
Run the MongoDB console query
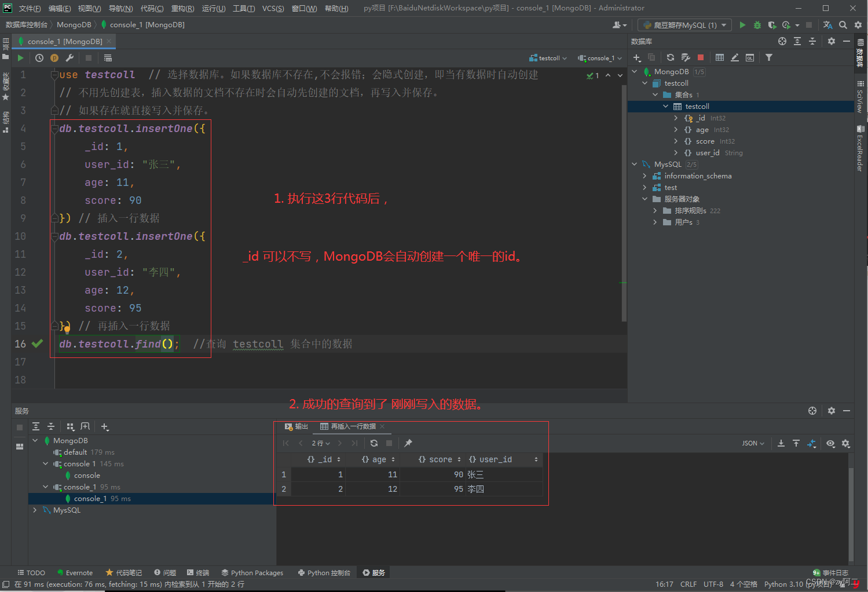20,58
